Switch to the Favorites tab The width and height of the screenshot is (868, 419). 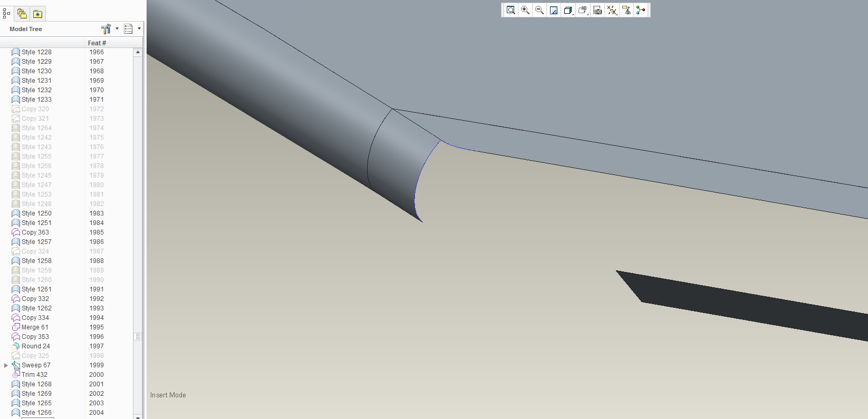tap(37, 14)
